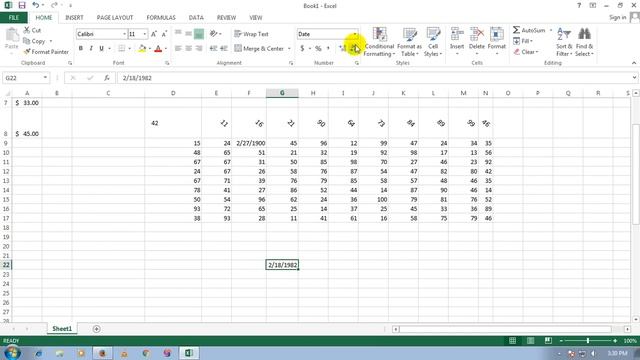The height and width of the screenshot is (360, 640).
Task: Open the Date number format dropdown
Action: click(x=355, y=34)
